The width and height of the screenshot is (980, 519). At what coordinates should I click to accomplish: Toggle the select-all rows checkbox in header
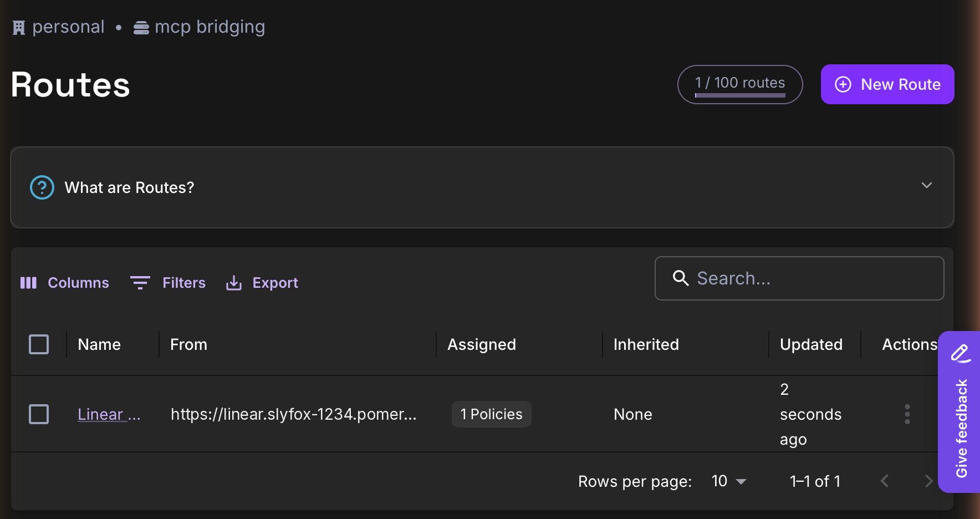[x=39, y=344]
